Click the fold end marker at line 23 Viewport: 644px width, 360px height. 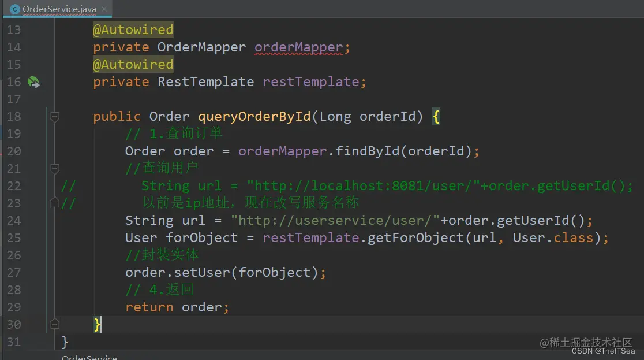55,202
